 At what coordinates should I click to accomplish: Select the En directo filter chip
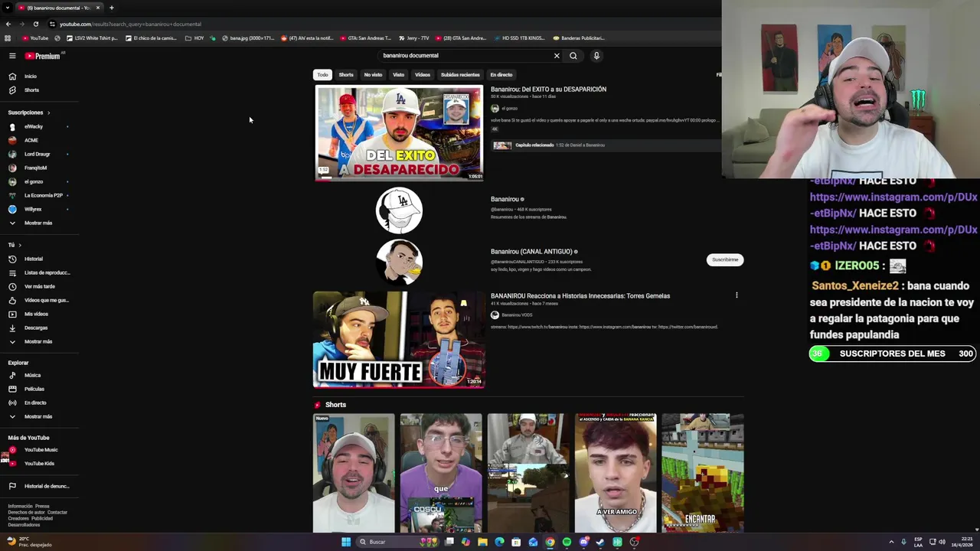[x=501, y=75]
